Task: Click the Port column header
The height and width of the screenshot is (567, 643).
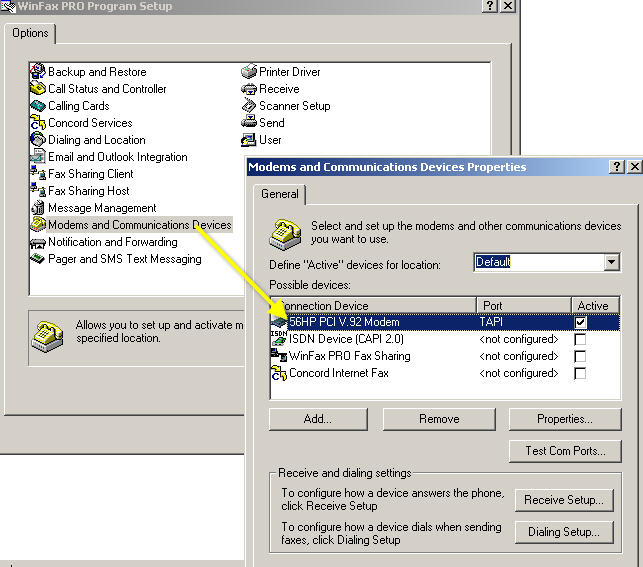Action: 524,305
